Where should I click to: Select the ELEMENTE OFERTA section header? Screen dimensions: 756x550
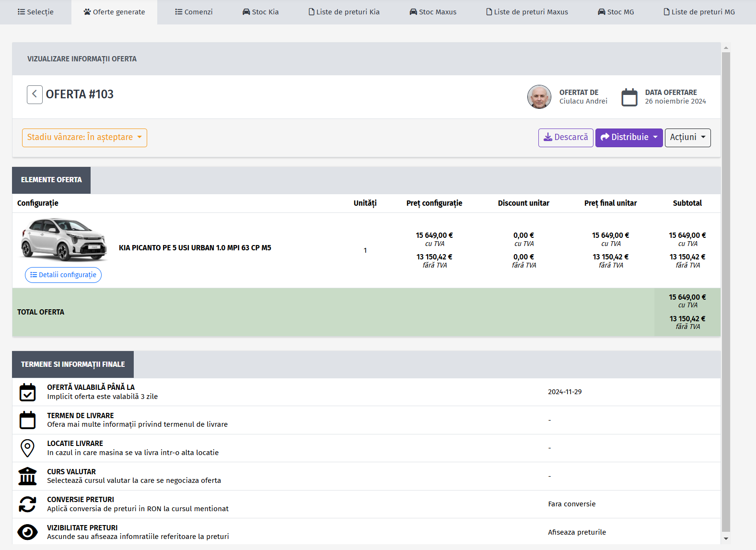(51, 180)
